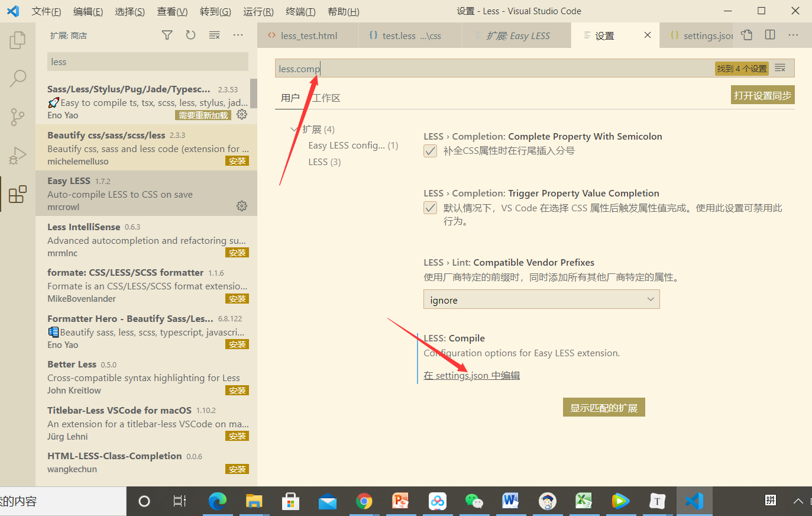The height and width of the screenshot is (516, 812).
Task: Install Formatter Hero extension
Action: click(x=237, y=344)
